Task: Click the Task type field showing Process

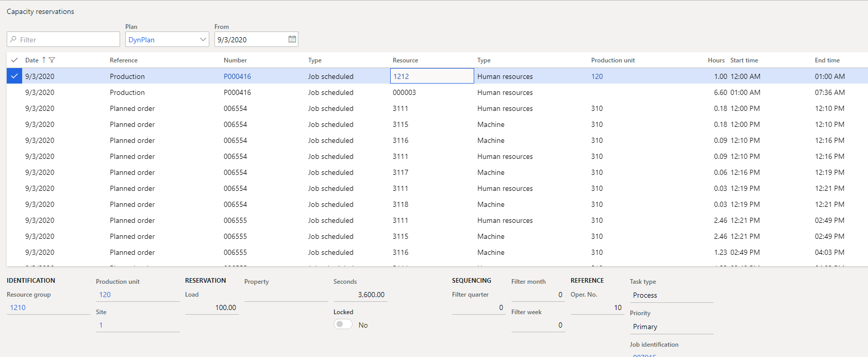Action: [671, 295]
